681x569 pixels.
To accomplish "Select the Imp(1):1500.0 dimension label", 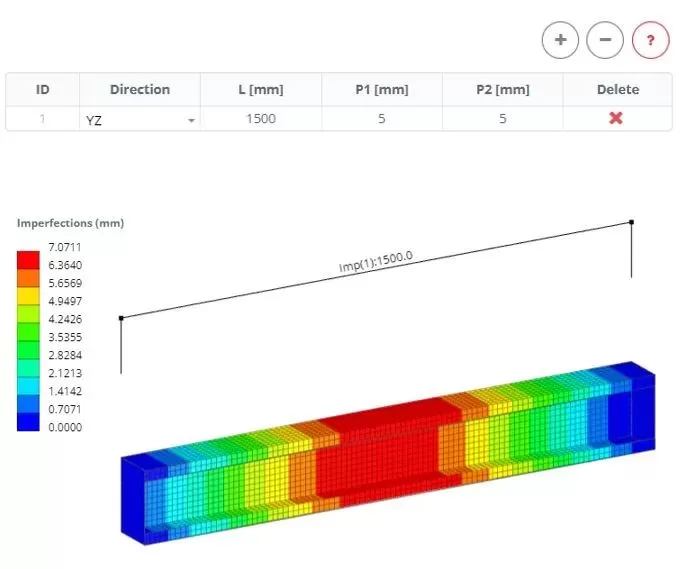I will (x=376, y=261).
